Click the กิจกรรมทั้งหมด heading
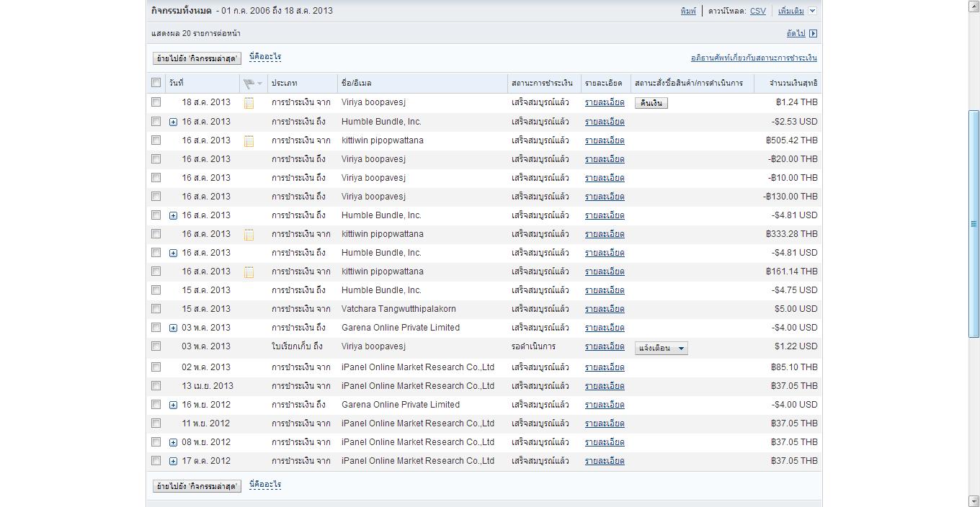Image resolution: width=980 pixels, height=507 pixels. 182,11
